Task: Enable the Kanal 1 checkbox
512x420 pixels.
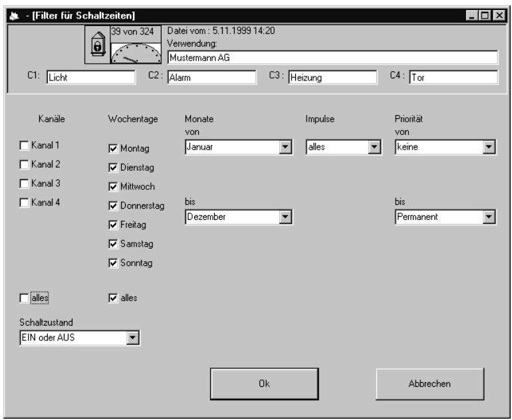Action: pos(25,146)
